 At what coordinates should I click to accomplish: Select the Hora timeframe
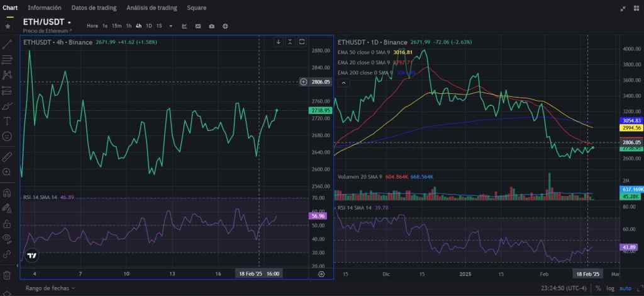[92, 26]
